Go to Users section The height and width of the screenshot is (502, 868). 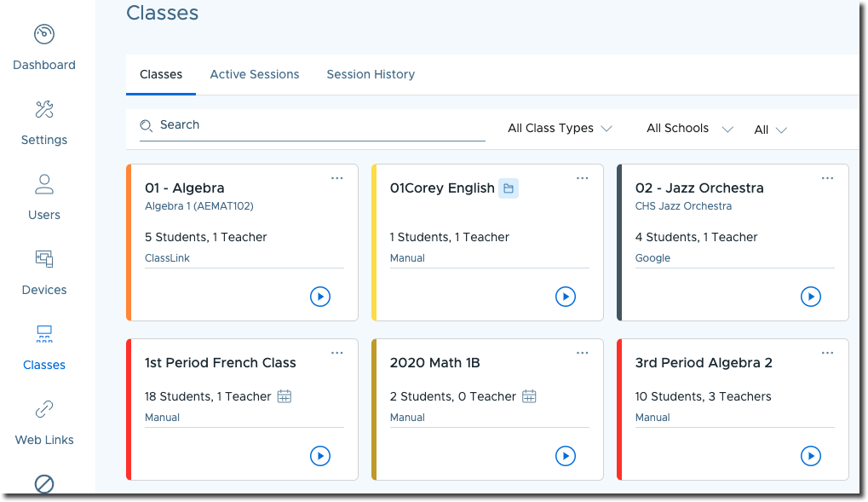click(44, 198)
